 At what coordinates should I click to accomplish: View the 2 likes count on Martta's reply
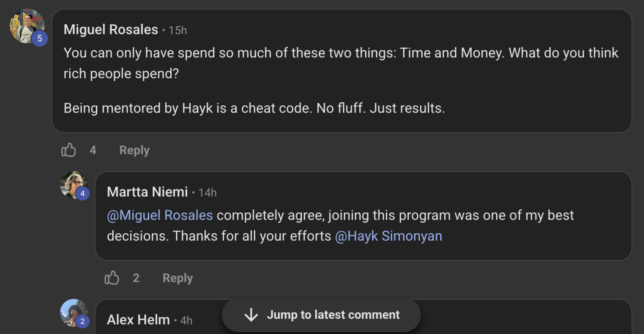click(x=136, y=278)
